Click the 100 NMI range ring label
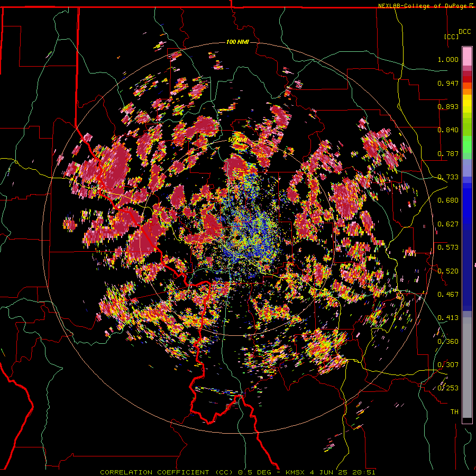This screenshot has height=476, width=476. tap(237, 42)
